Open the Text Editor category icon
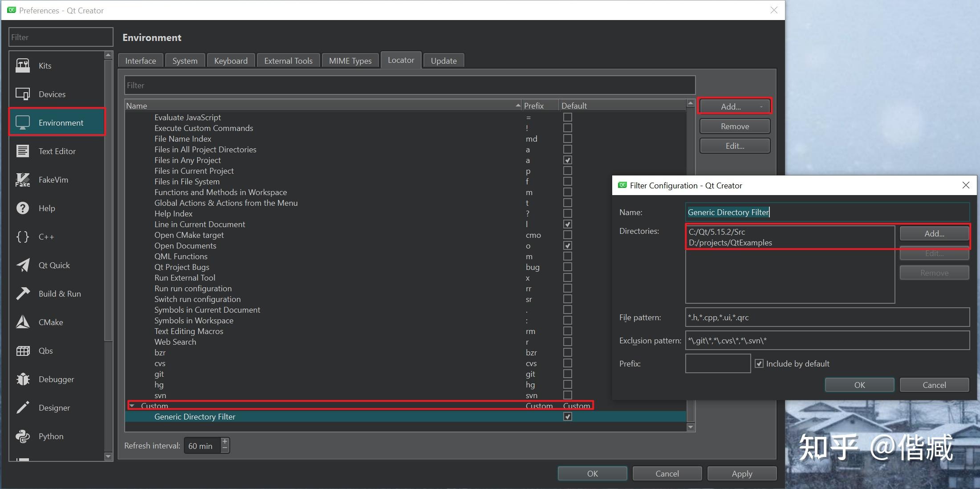 [x=23, y=151]
